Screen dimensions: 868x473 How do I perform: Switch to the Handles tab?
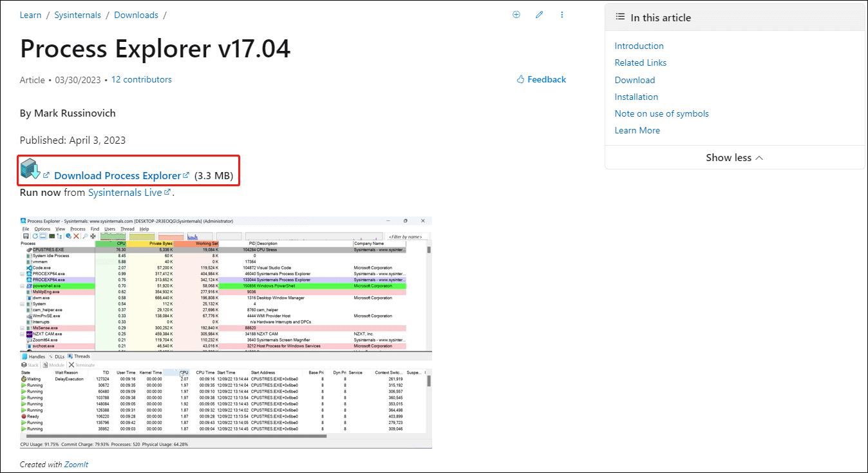(x=36, y=356)
